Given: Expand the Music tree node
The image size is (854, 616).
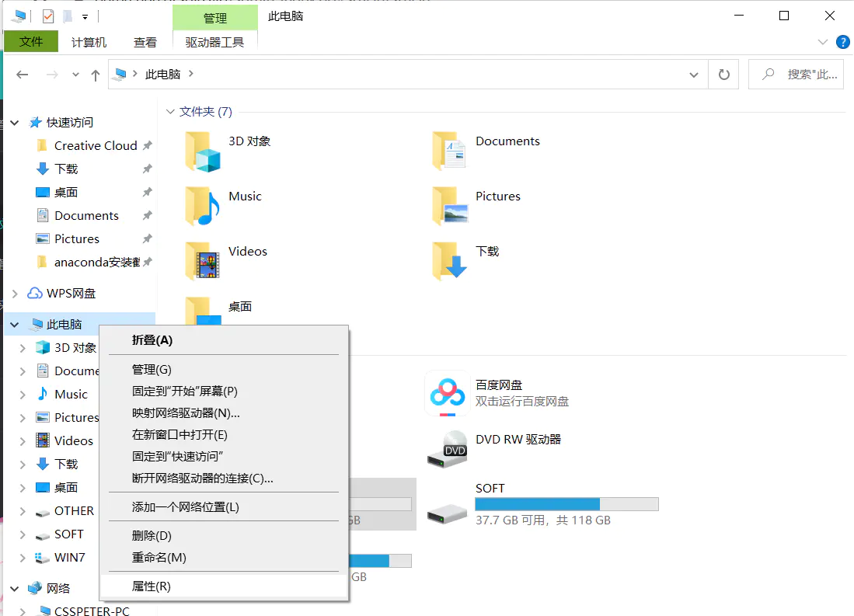Looking at the screenshot, I should [x=23, y=395].
